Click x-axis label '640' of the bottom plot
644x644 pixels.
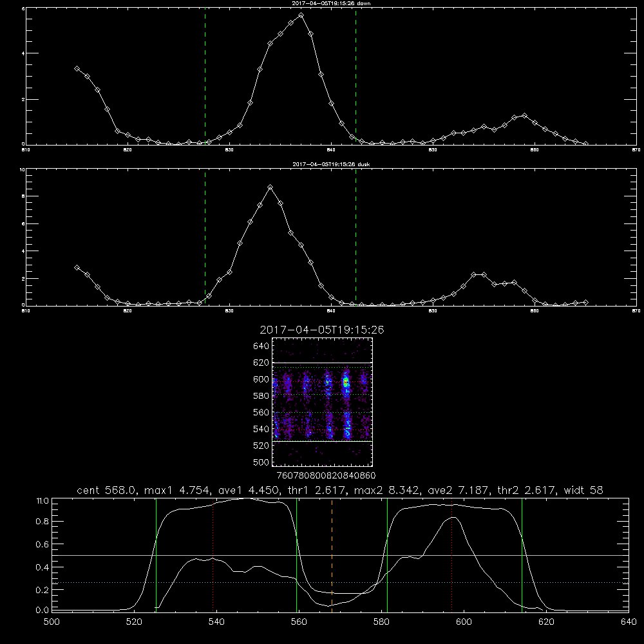[629, 622]
